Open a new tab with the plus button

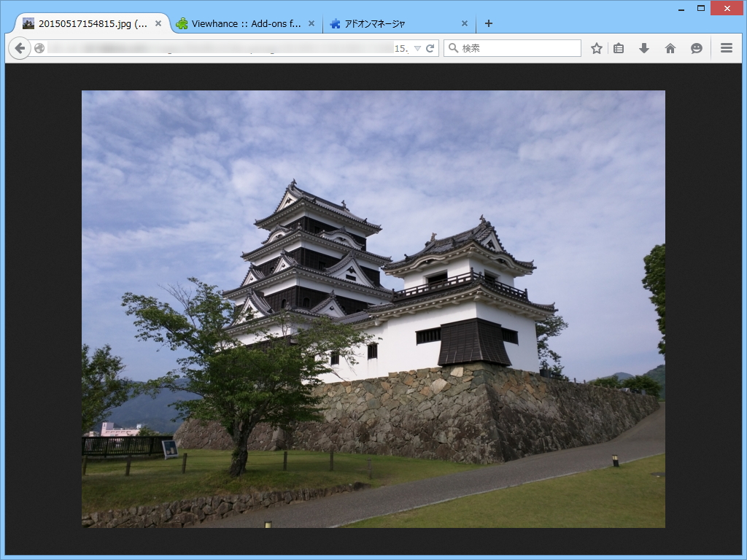[488, 23]
